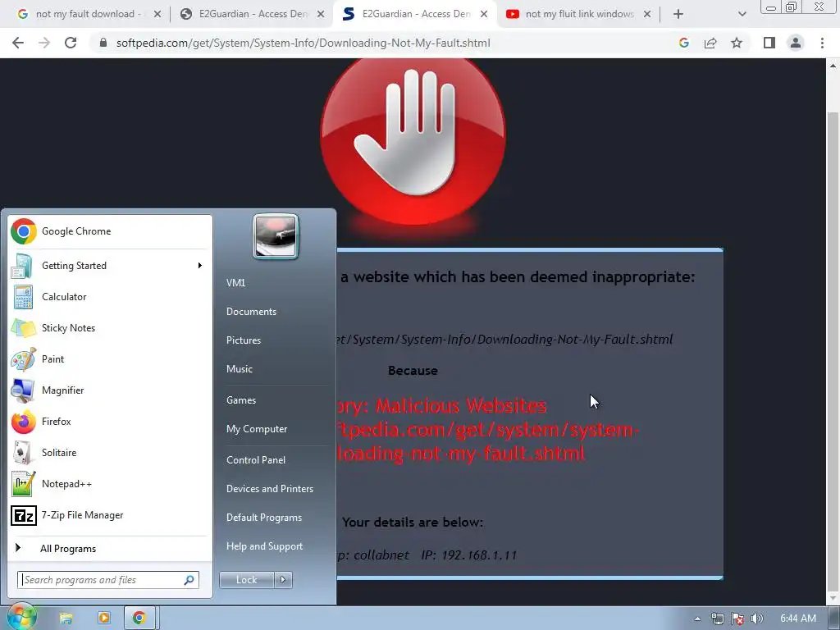Click scrollbar down arrow
This screenshot has width=840, height=630.
point(833,598)
